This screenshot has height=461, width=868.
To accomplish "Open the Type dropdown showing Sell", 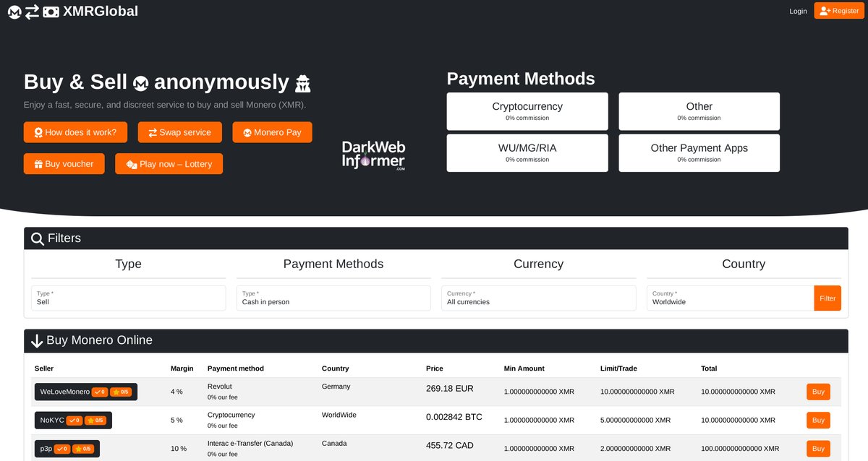I will [x=129, y=298].
